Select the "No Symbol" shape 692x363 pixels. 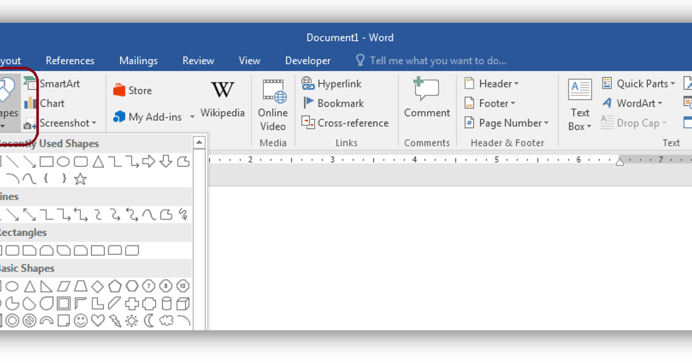(x=30, y=321)
